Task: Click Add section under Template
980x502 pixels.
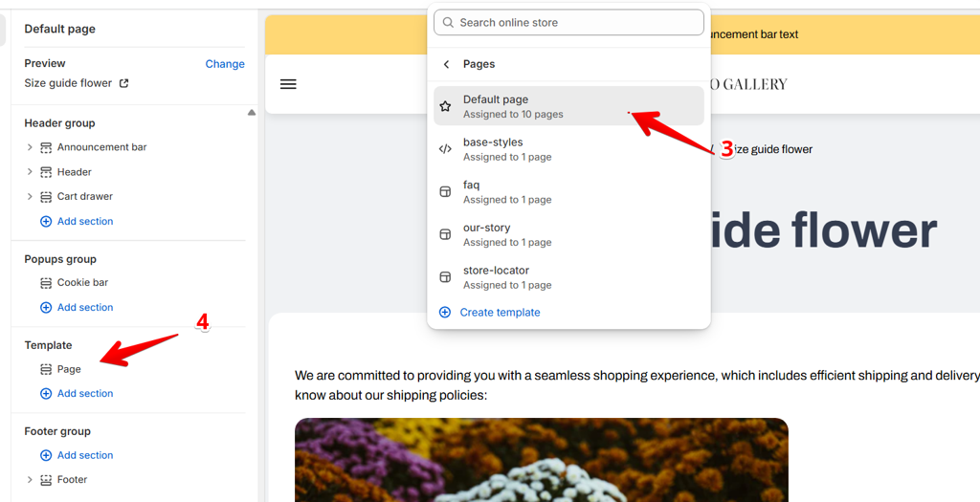Action: coord(85,393)
